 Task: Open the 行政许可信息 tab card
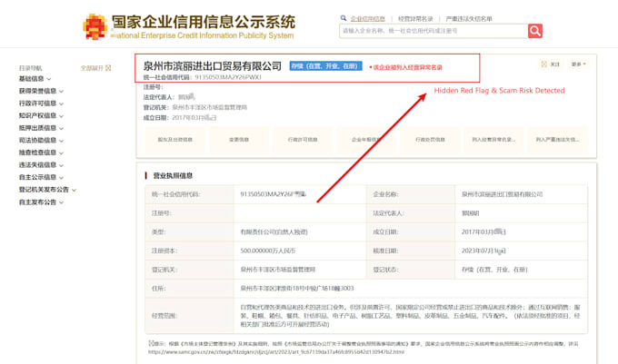[303, 139]
